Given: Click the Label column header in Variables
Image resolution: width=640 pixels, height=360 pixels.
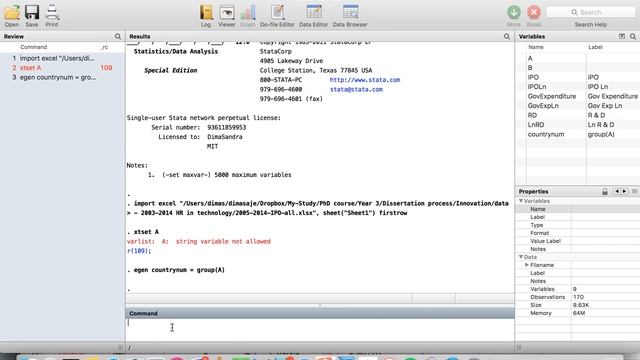Looking at the screenshot, I should (x=595, y=47).
